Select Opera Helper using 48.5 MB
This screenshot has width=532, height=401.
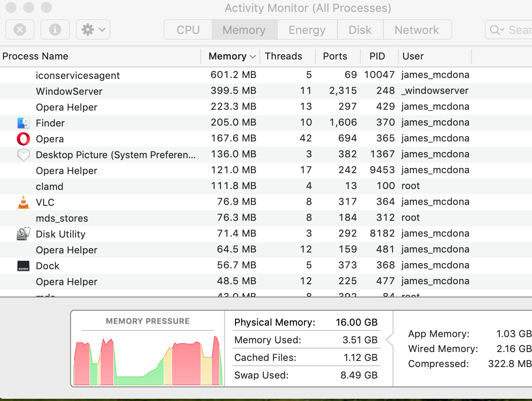(x=266, y=282)
